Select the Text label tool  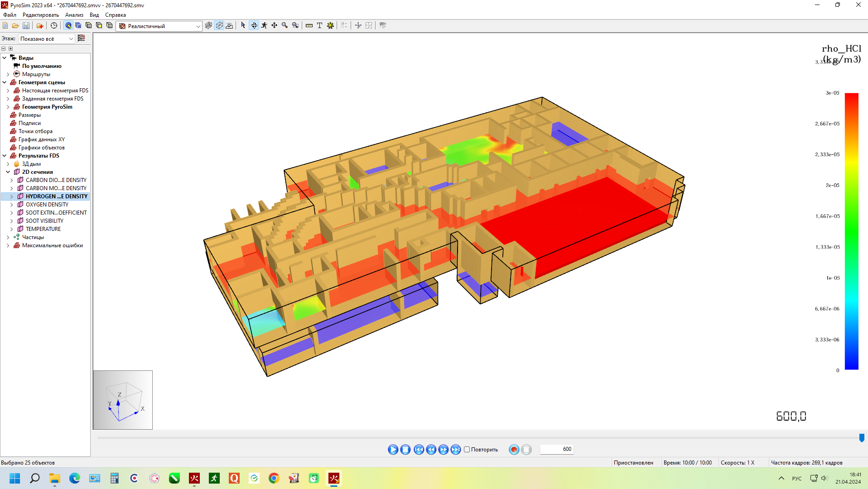[x=319, y=26]
